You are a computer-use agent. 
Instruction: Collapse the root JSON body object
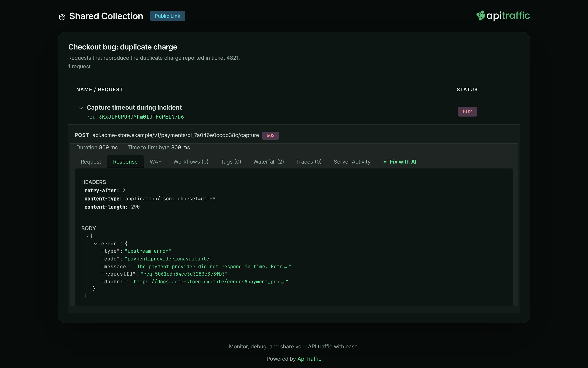pyautogui.click(x=87, y=236)
